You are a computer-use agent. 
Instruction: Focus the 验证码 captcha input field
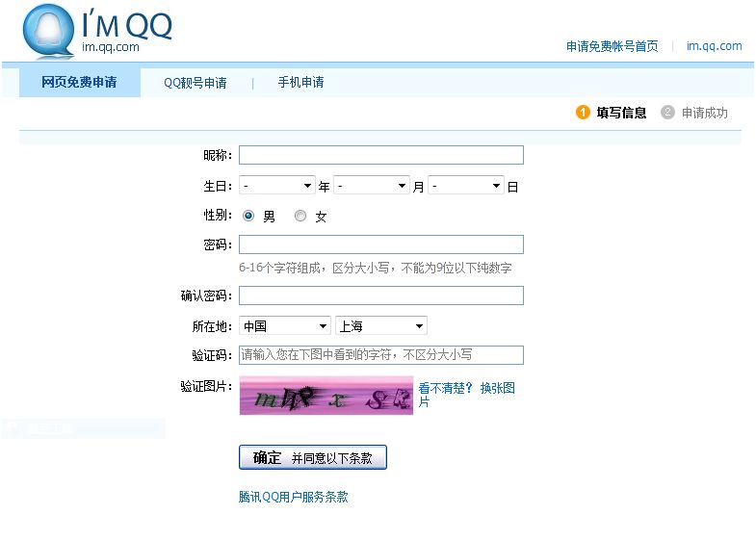pos(381,355)
